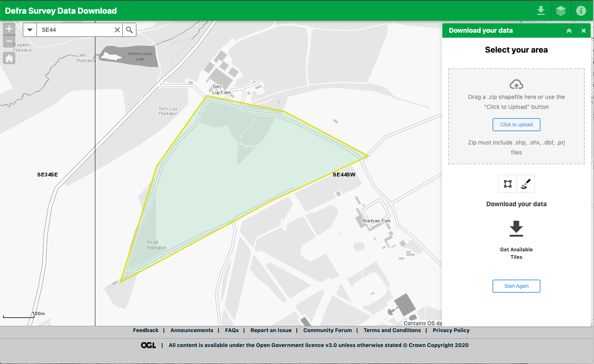Image resolution: width=594 pixels, height=364 pixels.
Task: Expand the search source dropdown
Action: 30,30
